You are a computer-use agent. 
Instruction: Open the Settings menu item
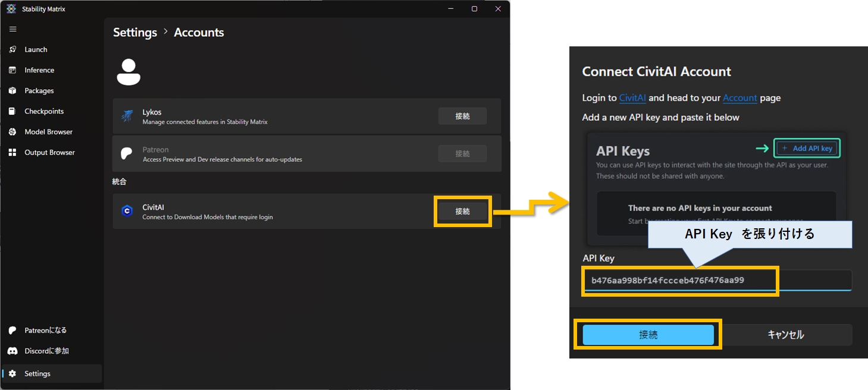click(x=37, y=374)
